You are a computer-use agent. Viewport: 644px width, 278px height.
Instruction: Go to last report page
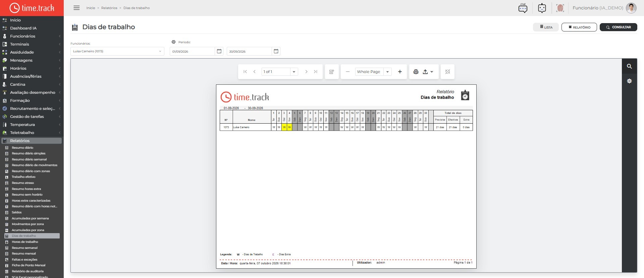316,72
